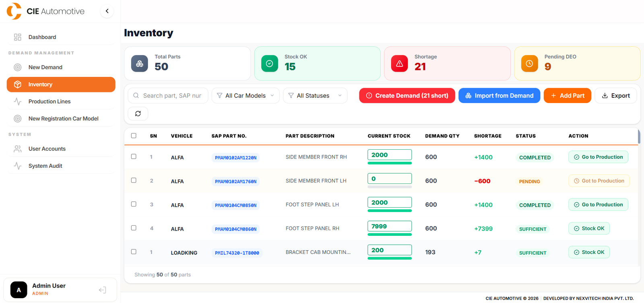644x303 pixels.
Task: Click Got to Production for PMAM0102AM1760N
Action: point(599,181)
